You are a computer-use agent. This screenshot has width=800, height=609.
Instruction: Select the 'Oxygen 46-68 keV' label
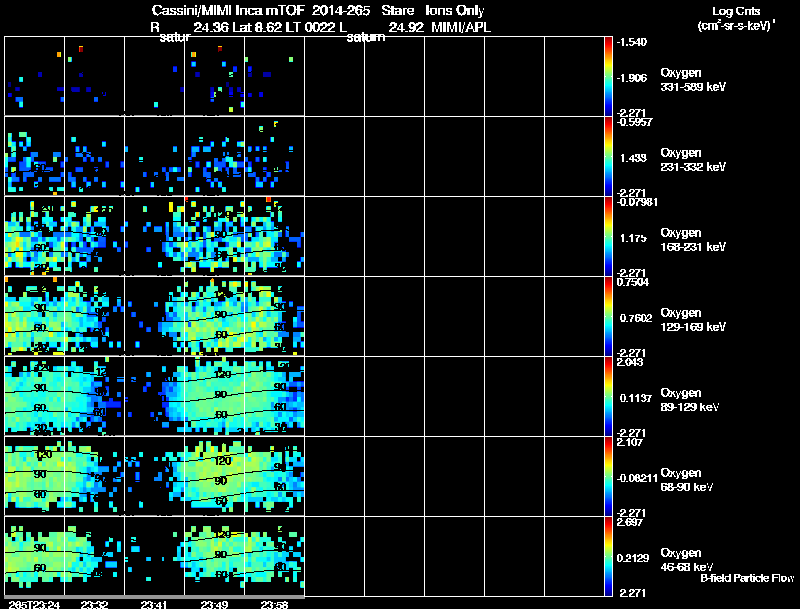[687, 560]
